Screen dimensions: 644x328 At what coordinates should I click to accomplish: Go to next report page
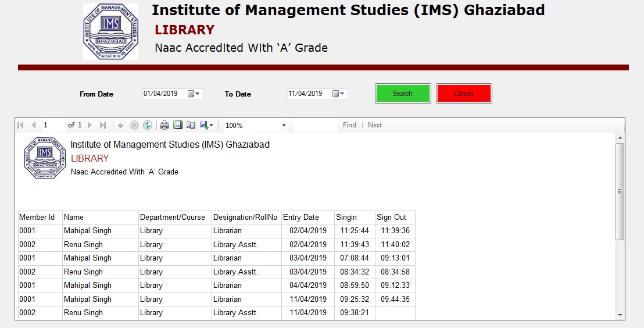tap(90, 125)
